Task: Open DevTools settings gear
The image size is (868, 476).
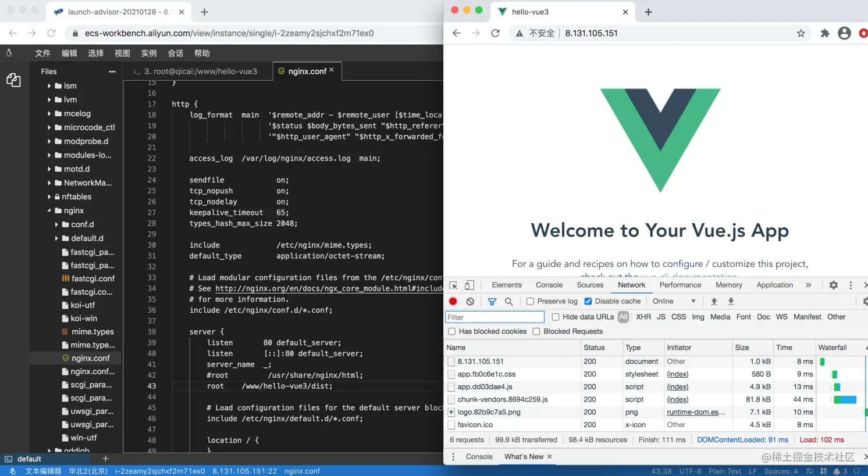Action: click(834, 285)
